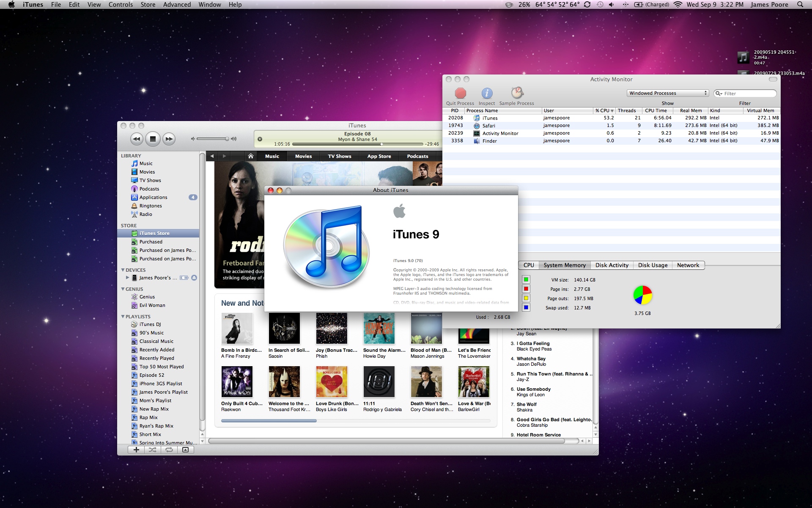812x508 pixels.
Task: Go to iTunes Store home icon
Action: [251, 156]
